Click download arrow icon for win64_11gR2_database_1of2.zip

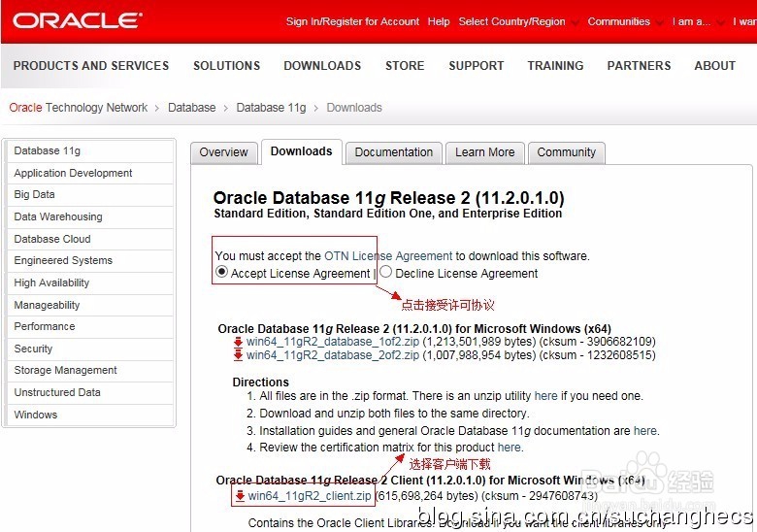pyautogui.click(x=238, y=342)
